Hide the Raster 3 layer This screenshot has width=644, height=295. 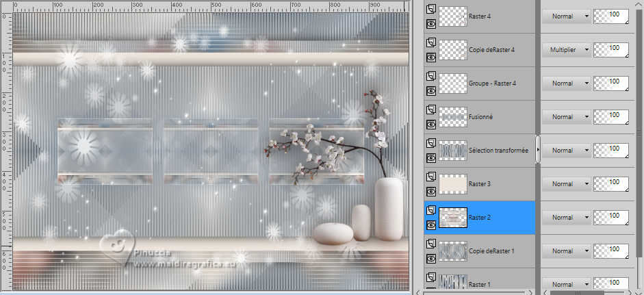tap(431, 192)
